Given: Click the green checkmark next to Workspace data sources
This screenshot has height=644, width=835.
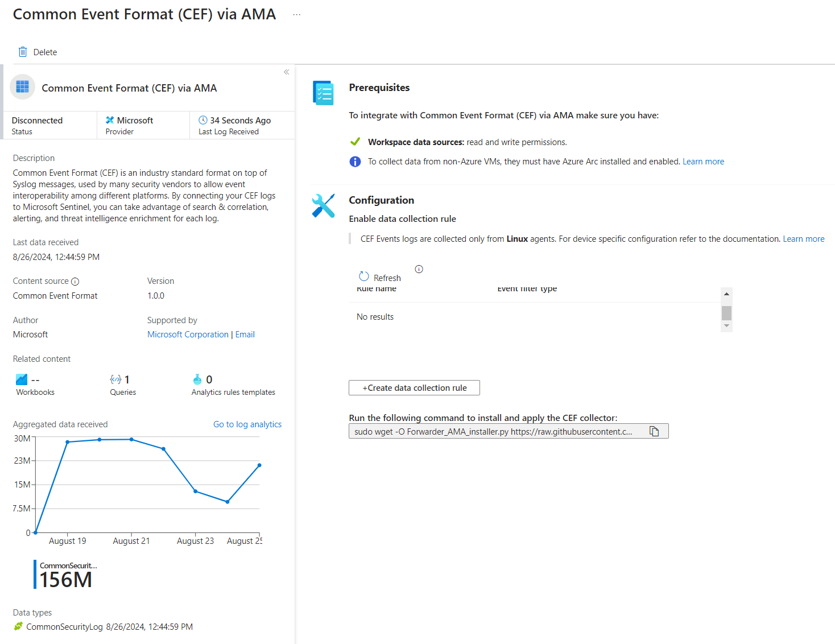Looking at the screenshot, I should 355,142.
